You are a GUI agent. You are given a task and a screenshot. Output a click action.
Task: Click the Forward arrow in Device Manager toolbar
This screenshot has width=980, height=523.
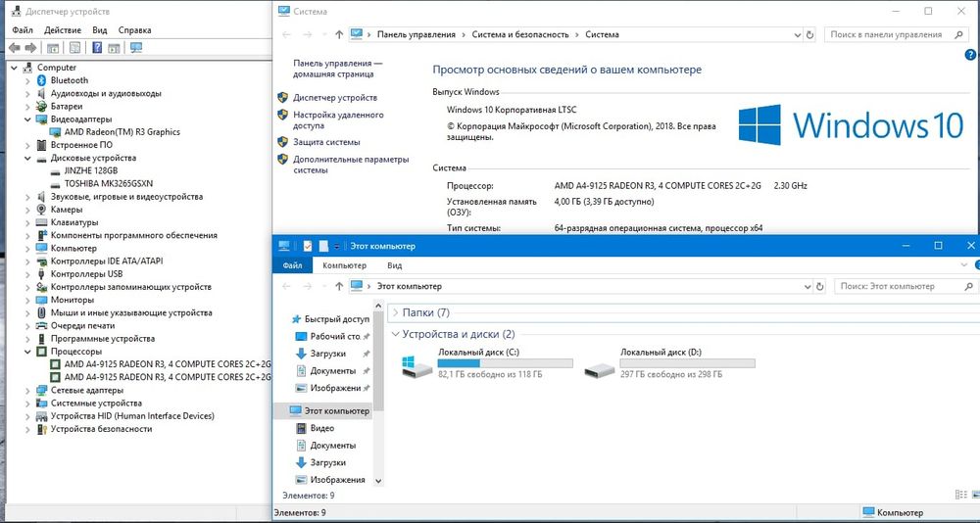tap(30, 47)
